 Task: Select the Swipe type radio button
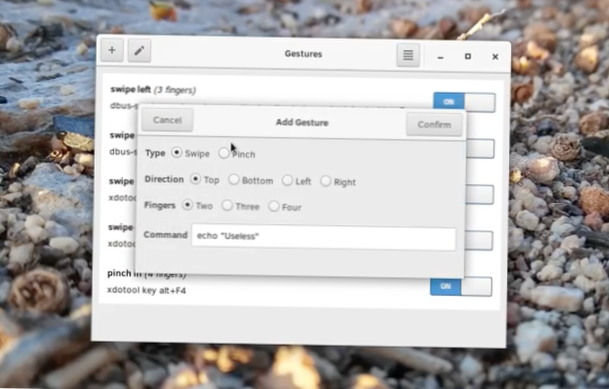click(177, 153)
